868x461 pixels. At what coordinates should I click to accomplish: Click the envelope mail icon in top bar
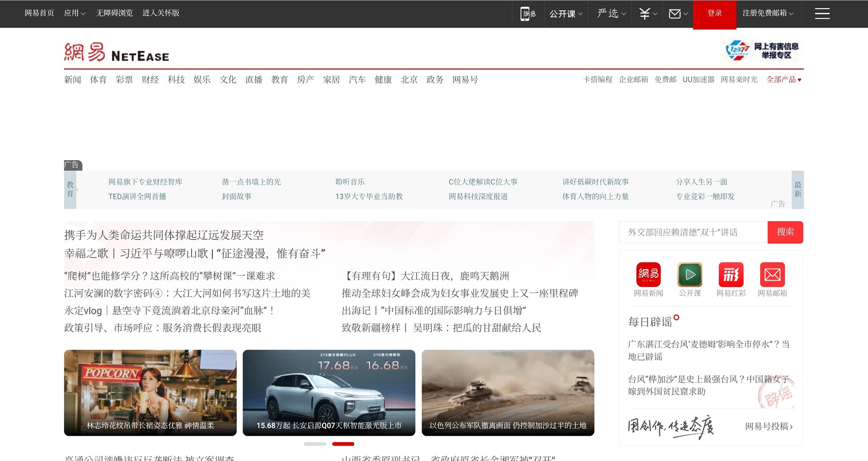click(675, 14)
